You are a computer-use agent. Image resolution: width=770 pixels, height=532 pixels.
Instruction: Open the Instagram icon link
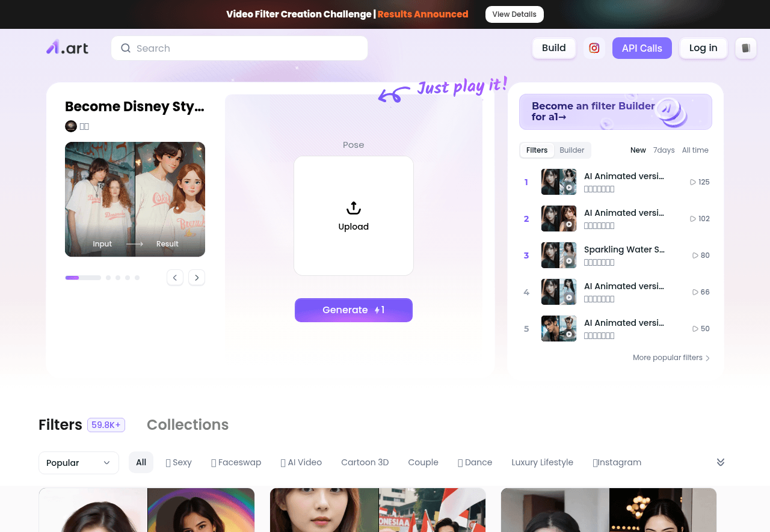594,48
